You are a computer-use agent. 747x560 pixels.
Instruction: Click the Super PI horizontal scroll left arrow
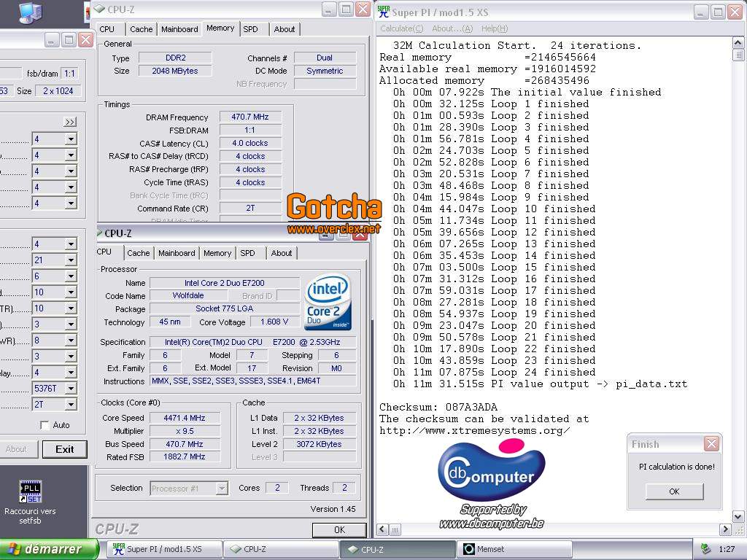point(382,529)
